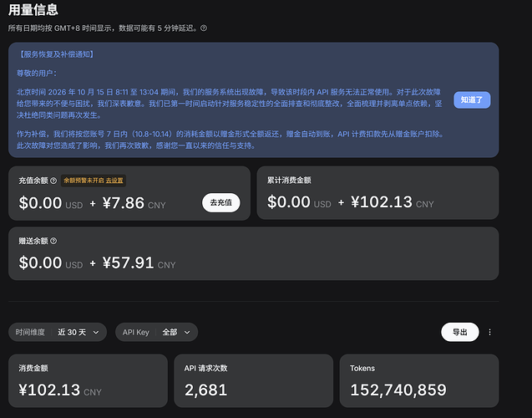The image size is (532, 418).
Task: Click help icon beside the data delay note
Action: pos(204,28)
